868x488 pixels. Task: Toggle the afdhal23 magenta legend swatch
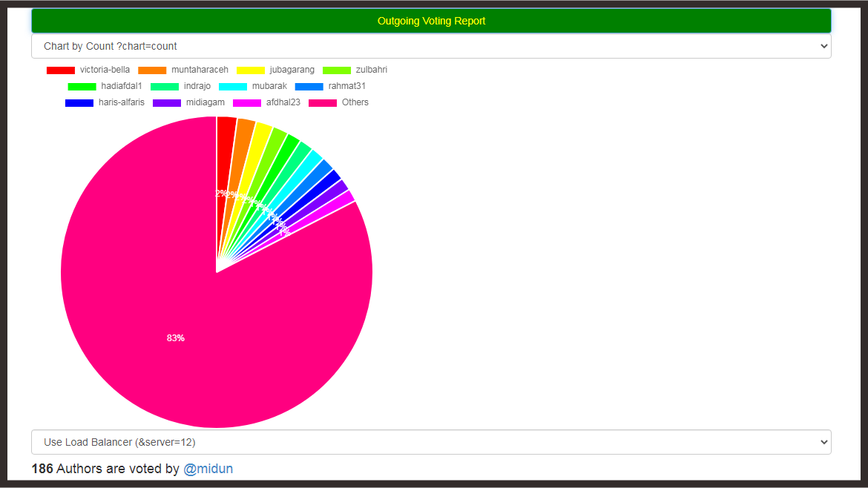247,103
